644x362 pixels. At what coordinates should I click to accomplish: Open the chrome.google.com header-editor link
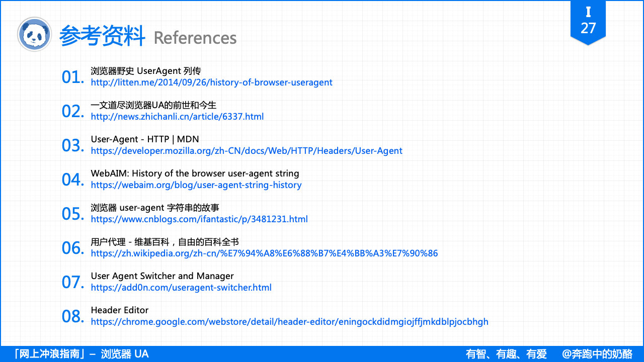coord(289,322)
